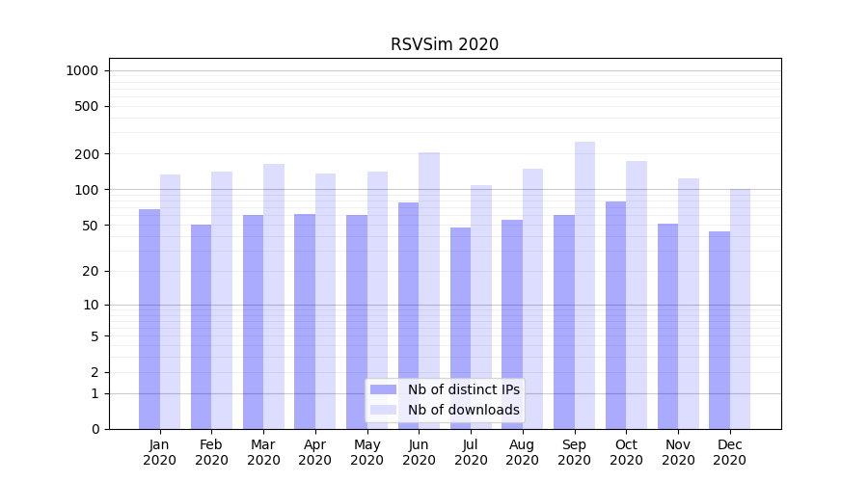Click the 0 y-axis tick label
The image size is (868, 482).
[95, 429]
